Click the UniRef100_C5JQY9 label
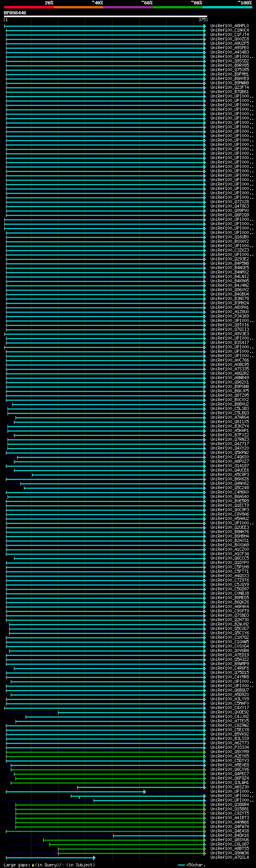Viewport: 256px width, 868px height. point(230,585)
